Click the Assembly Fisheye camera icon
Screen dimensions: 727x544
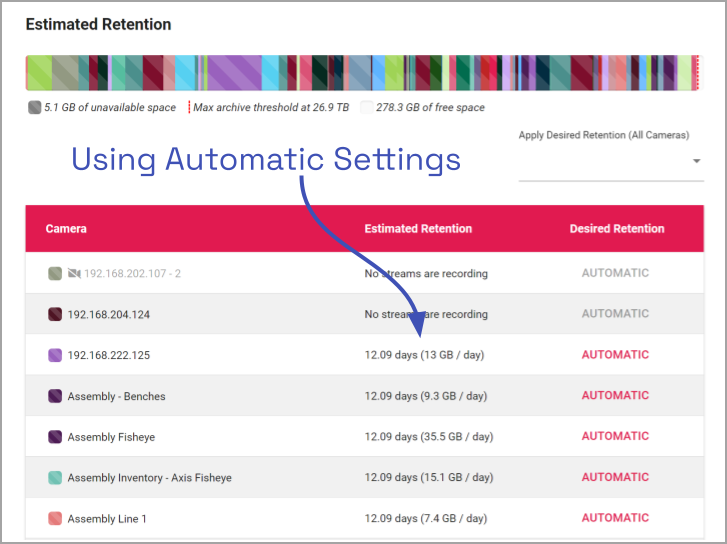[x=55, y=437]
